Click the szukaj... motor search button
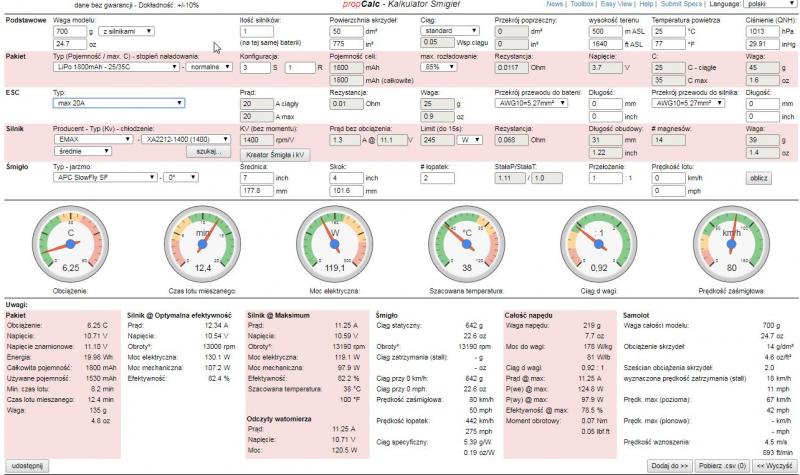 tap(208, 150)
